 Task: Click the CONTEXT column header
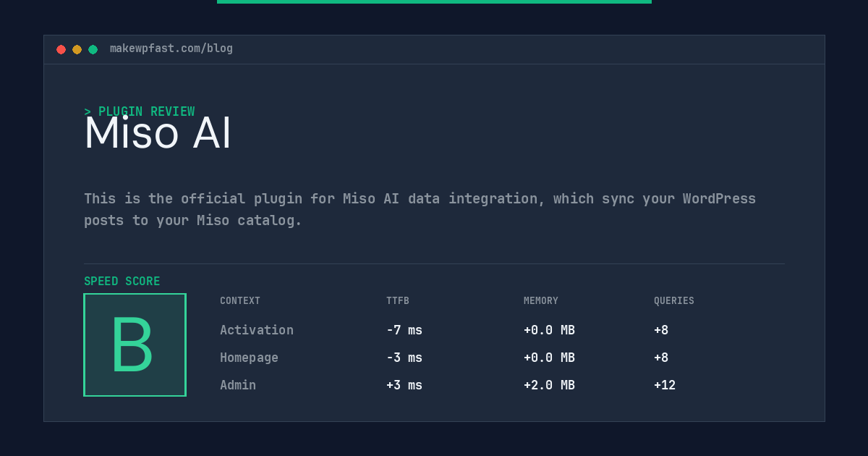coord(240,301)
